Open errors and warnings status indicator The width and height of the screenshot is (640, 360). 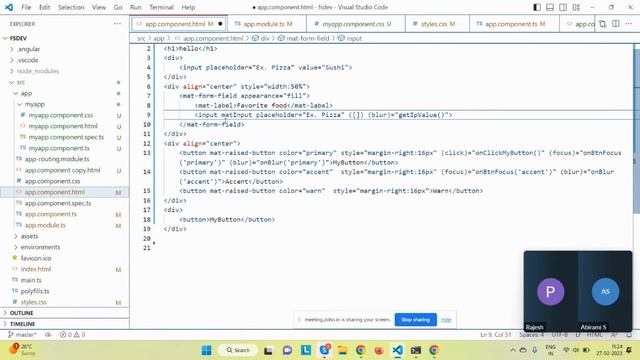click(x=72, y=335)
